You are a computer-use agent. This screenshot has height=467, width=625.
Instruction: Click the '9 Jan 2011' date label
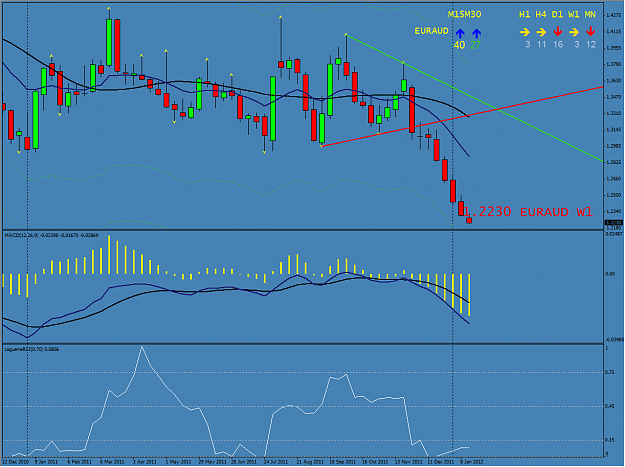coord(46,462)
